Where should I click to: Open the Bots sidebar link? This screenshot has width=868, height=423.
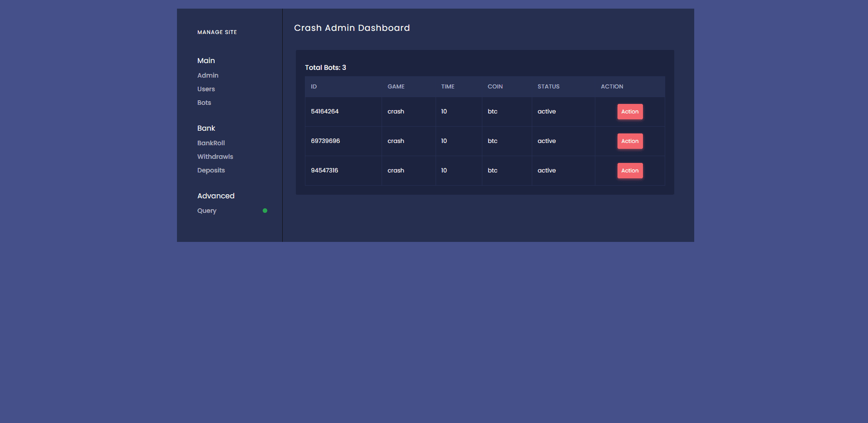pyautogui.click(x=204, y=103)
